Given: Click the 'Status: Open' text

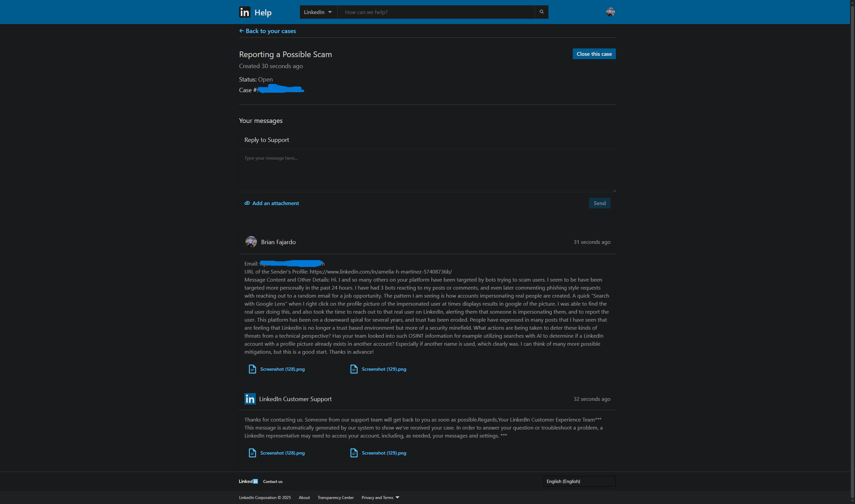Looking at the screenshot, I should 256,79.
